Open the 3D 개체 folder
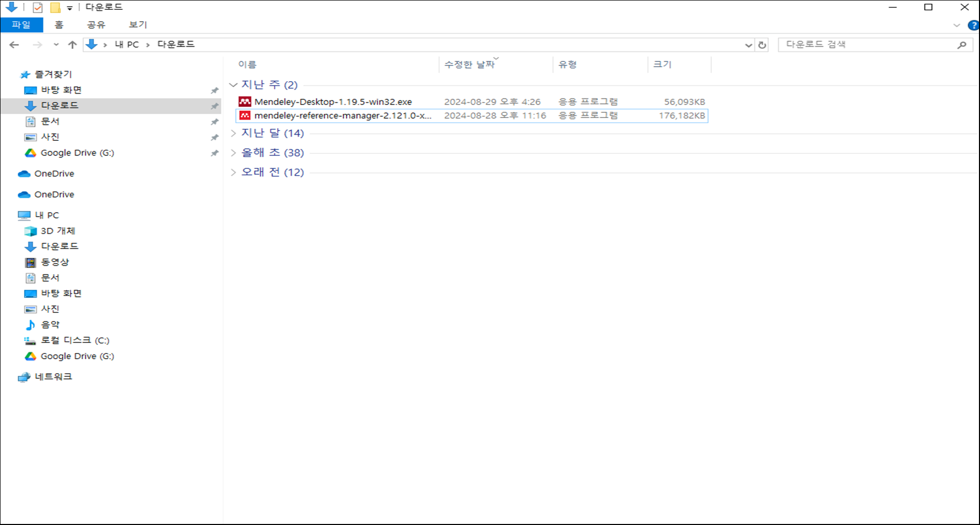Screen dimensions: 980x525 (x=58, y=231)
